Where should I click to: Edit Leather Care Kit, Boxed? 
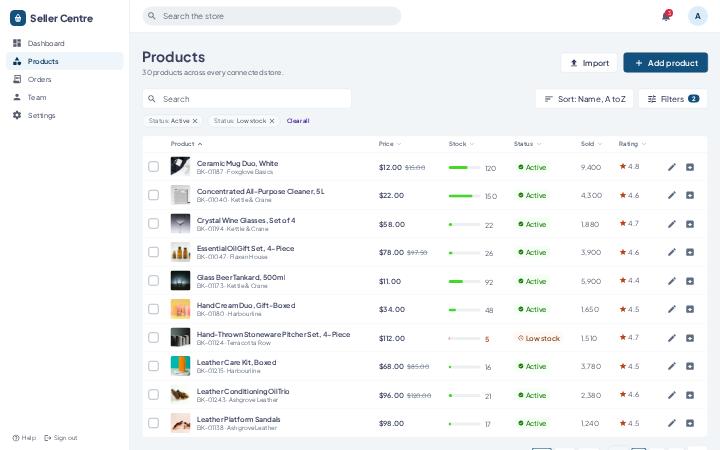671,366
